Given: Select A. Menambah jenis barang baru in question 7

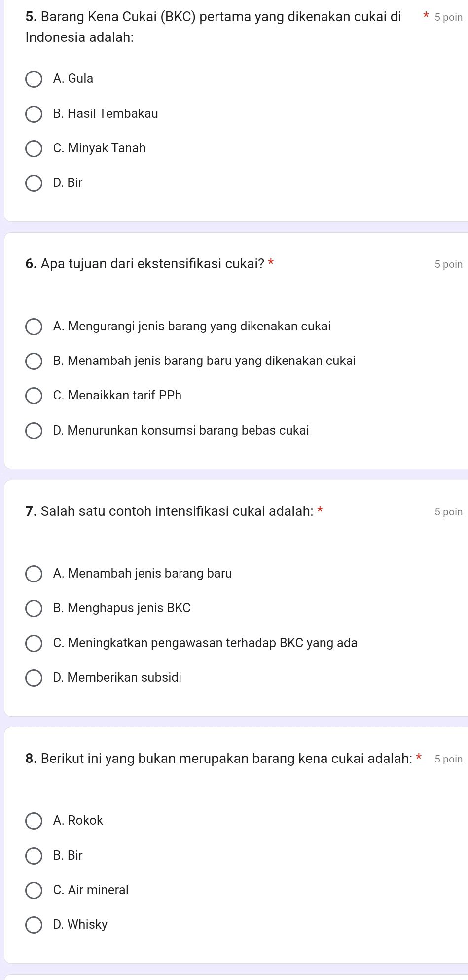Looking at the screenshot, I should click(x=34, y=573).
